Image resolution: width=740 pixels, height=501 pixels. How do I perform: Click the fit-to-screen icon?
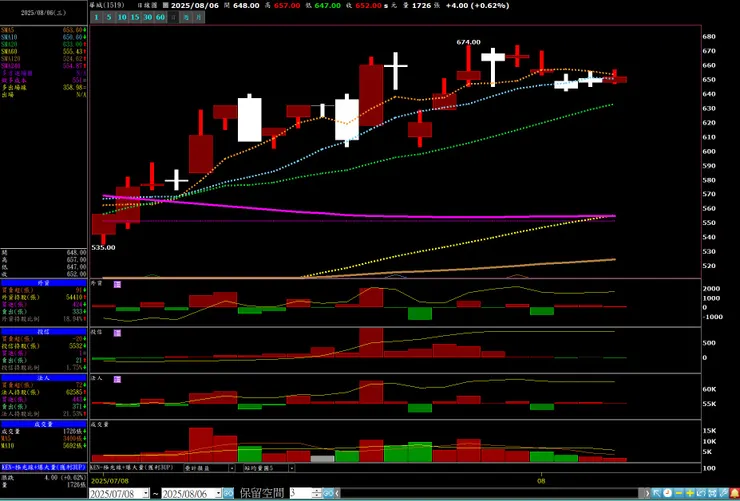(x=712, y=493)
